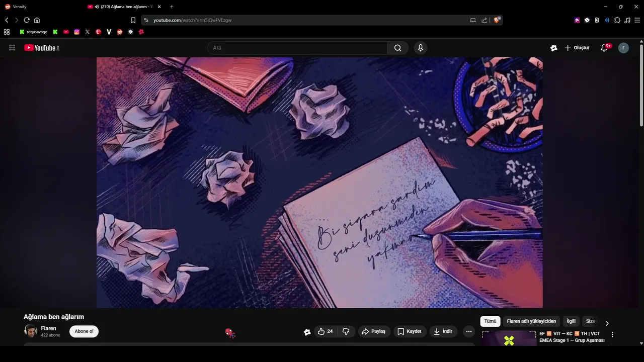644x362 pixels.
Task: Open the green K Kick bookmark
Action: tap(55, 32)
